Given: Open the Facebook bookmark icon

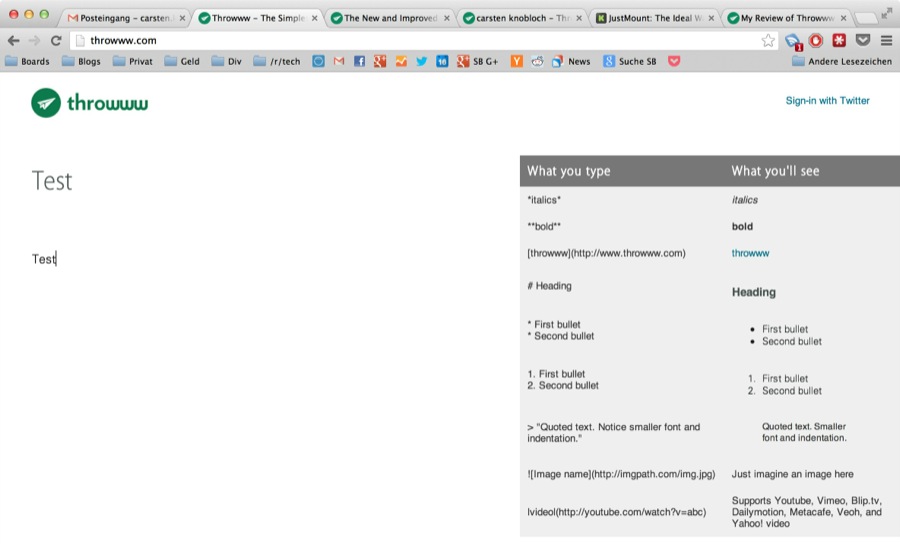Looking at the screenshot, I should 359,61.
